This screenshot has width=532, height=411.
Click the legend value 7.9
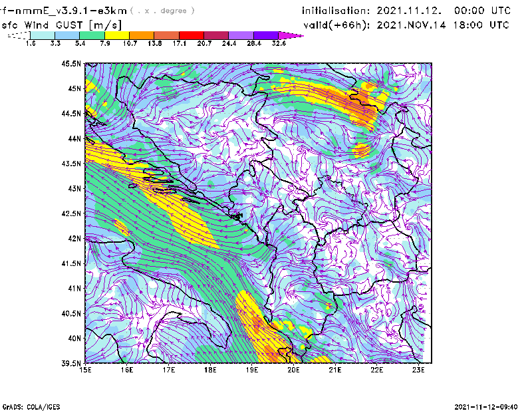click(105, 43)
